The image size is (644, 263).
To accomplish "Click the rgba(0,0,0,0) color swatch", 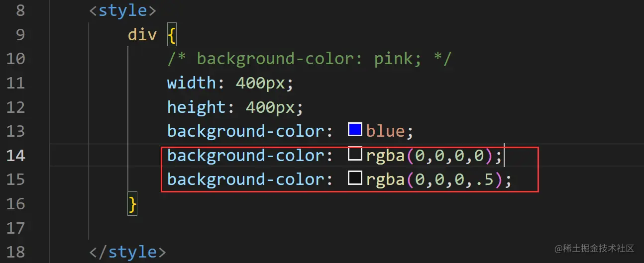I will click(x=355, y=154).
